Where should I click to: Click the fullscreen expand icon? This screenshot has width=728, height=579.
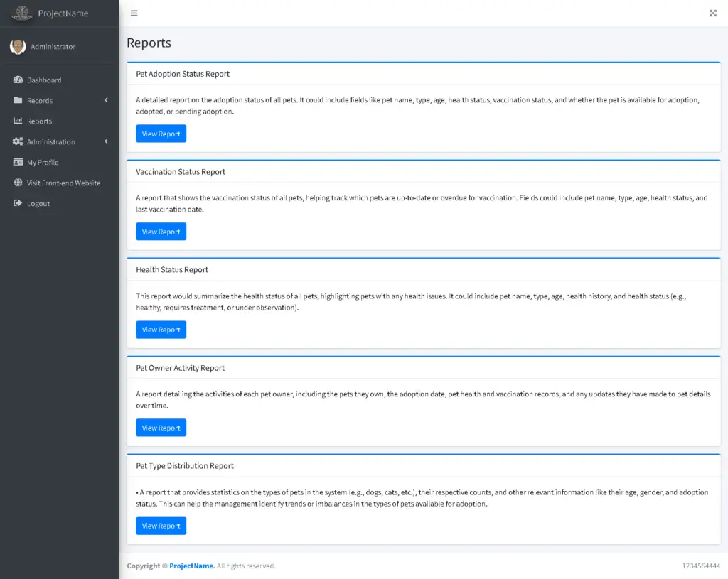712,13
